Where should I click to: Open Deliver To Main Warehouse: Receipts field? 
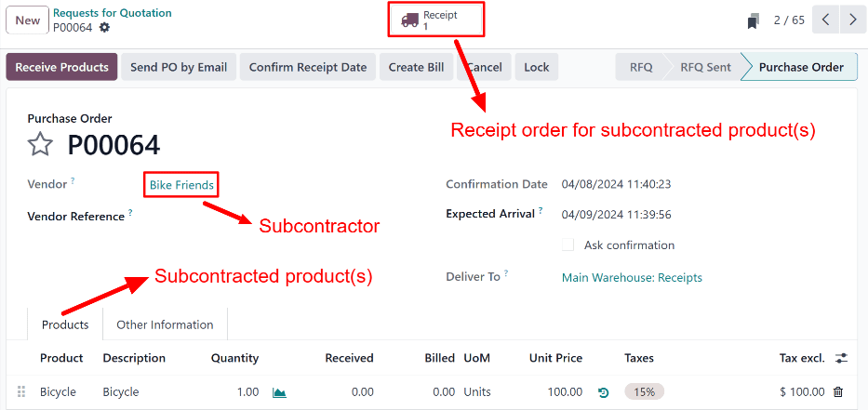(x=632, y=277)
